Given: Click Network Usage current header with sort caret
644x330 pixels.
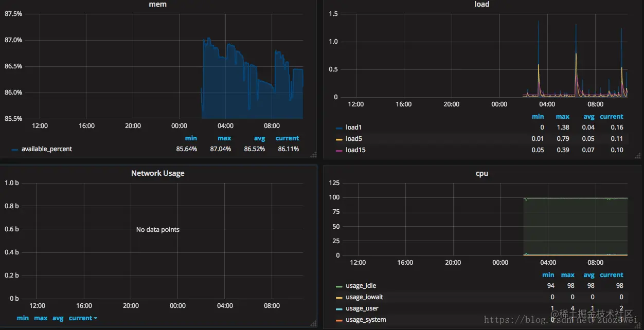Looking at the screenshot, I should tap(83, 318).
